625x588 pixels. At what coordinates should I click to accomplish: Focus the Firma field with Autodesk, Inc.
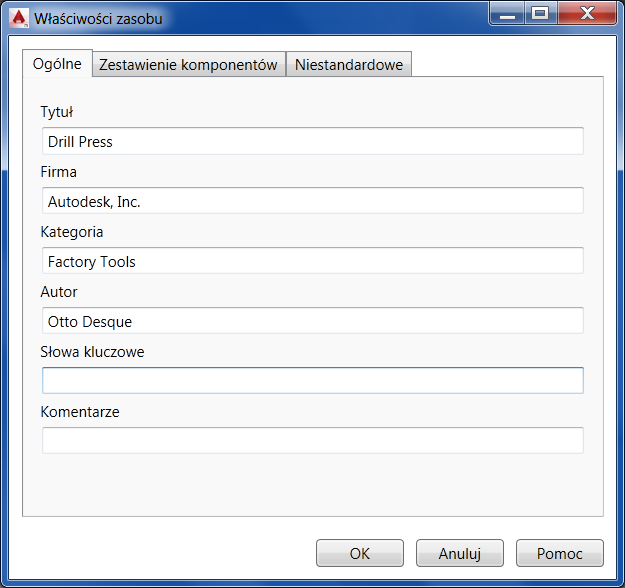tap(312, 201)
